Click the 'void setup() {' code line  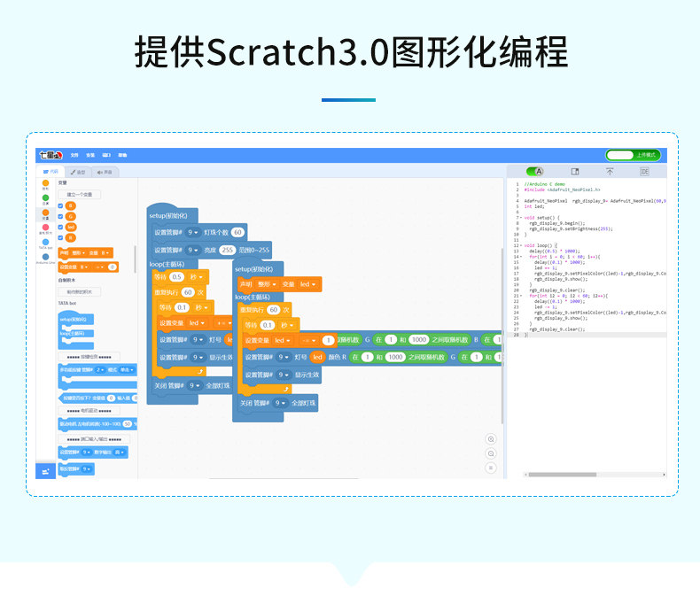click(542, 218)
